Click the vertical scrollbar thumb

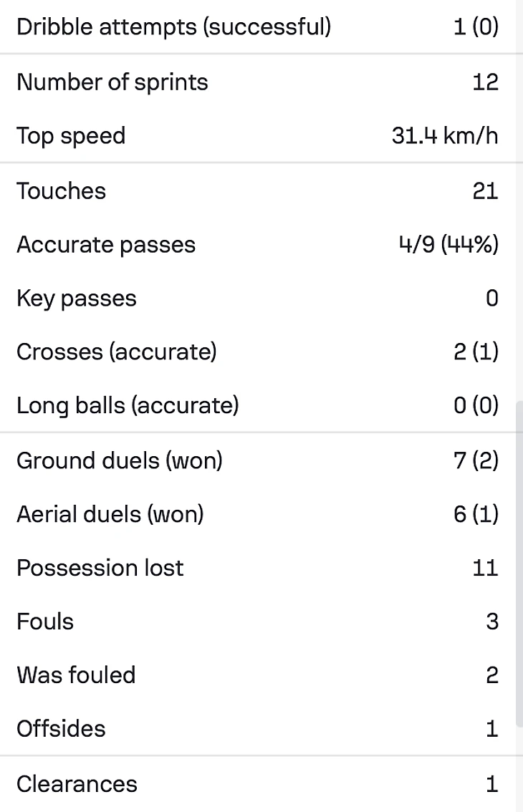pos(519,562)
